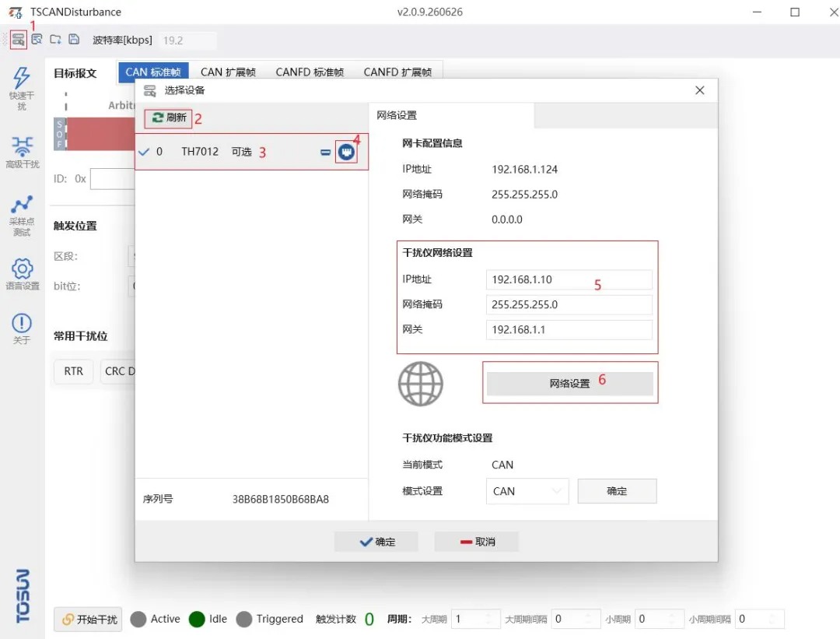Select the CANFD 扩展帧 tab

398,72
